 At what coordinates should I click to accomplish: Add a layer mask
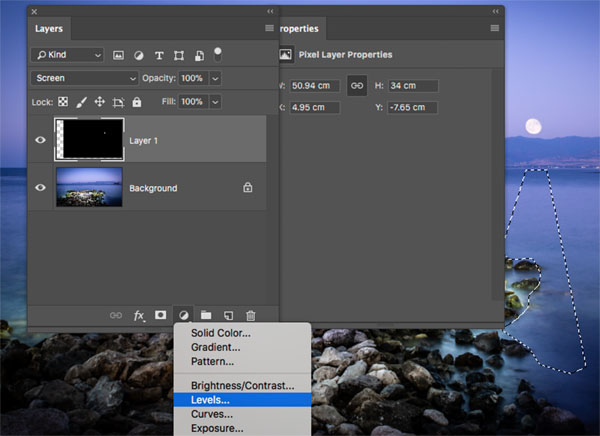(160, 315)
